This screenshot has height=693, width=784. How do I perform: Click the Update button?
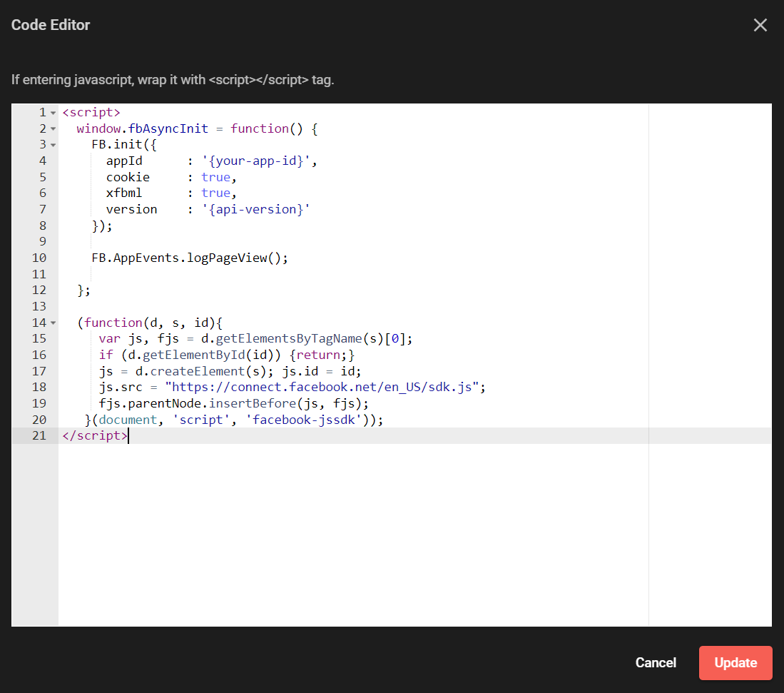[735, 662]
